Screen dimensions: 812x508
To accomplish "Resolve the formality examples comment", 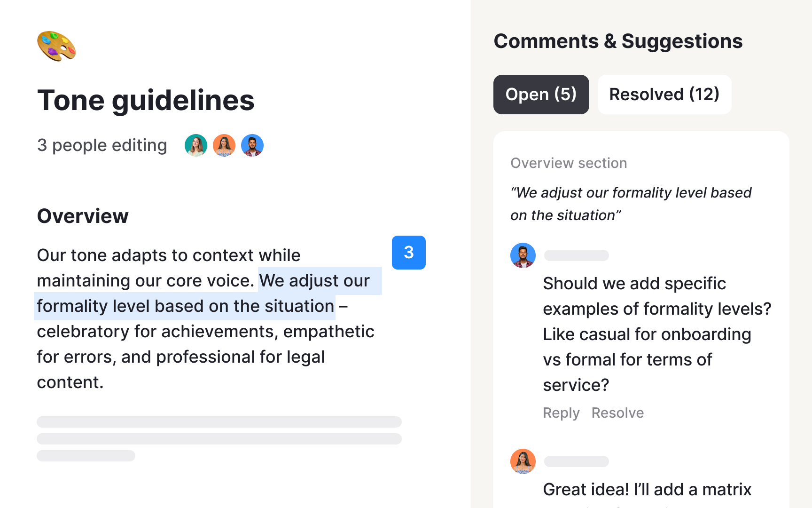I will [x=617, y=413].
